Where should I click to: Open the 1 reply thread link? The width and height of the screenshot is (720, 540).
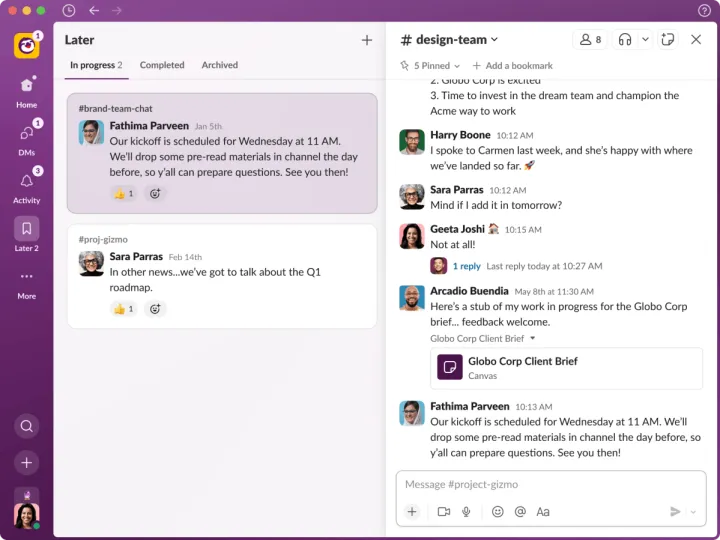[x=466, y=266]
